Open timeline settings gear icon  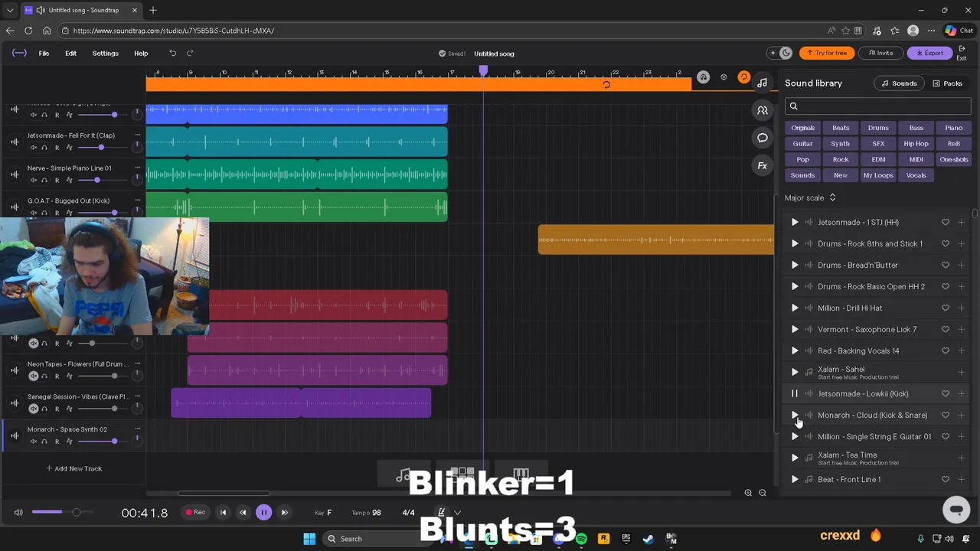click(x=724, y=77)
